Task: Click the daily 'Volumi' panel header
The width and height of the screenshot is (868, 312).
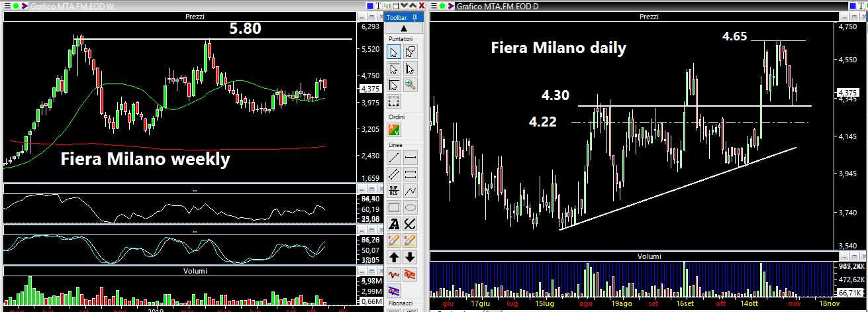Action: [648, 256]
